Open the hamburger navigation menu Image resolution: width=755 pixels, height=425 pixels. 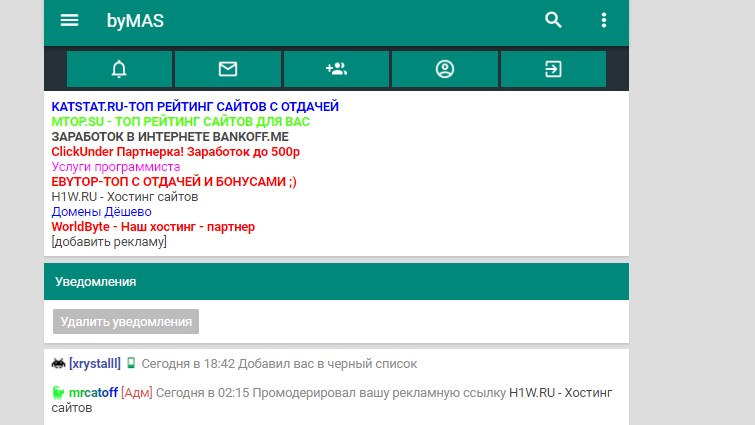tap(69, 21)
